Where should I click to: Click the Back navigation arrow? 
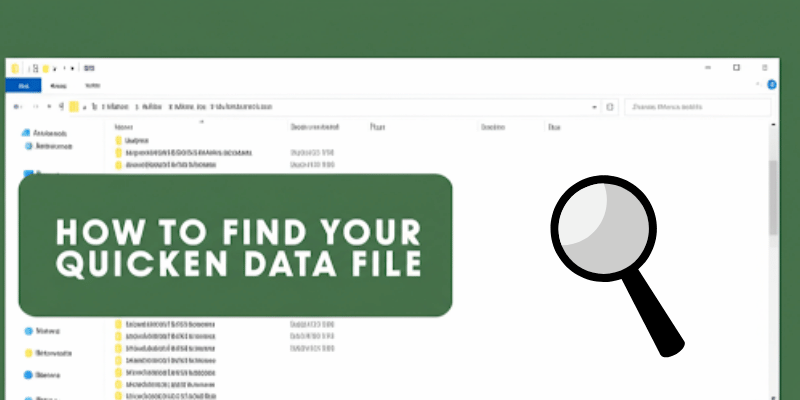pos(17,107)
